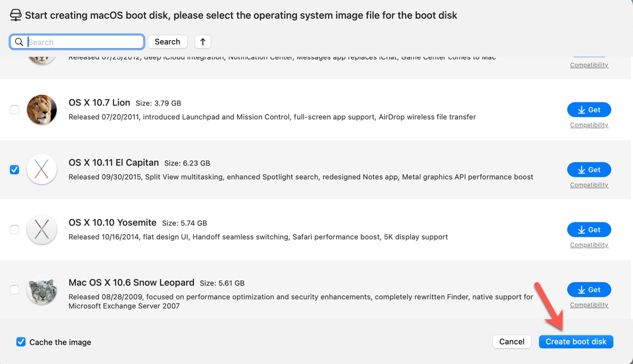Click the OS X Lion icon

coord(42,110)
